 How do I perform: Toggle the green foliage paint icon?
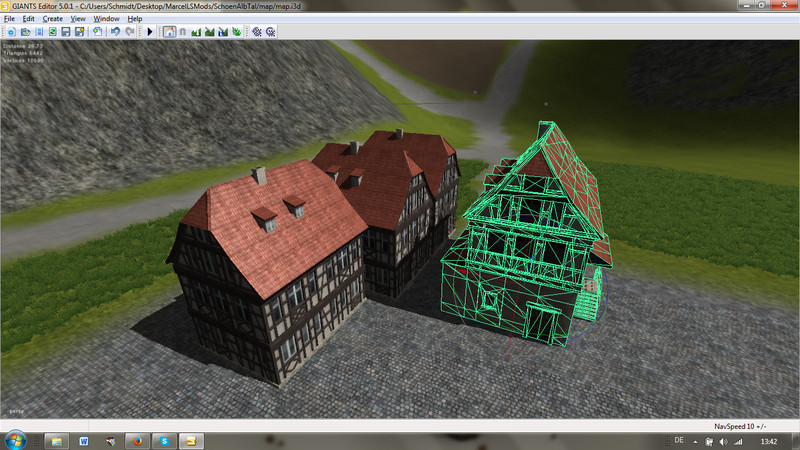point(237,32)
